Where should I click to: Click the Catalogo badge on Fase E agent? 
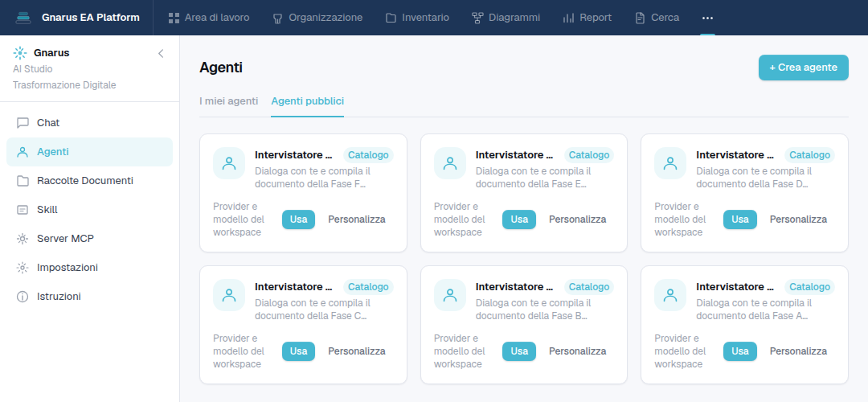click(589, 155)
